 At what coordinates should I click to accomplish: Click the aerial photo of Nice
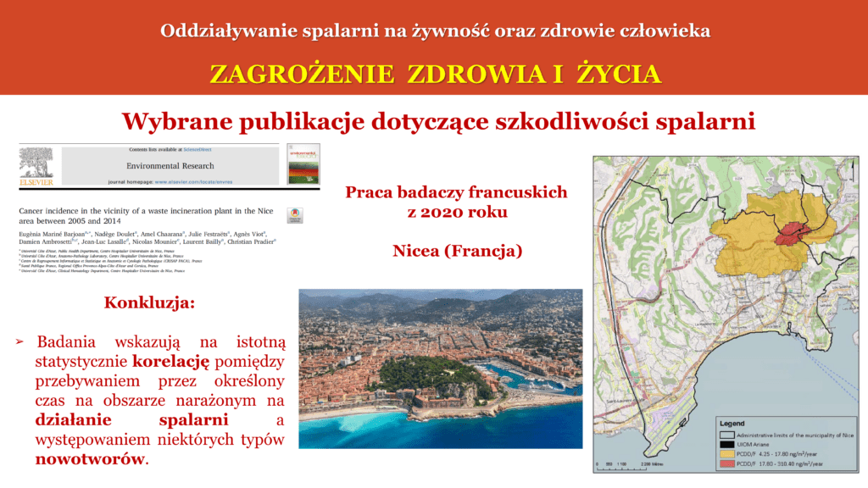(441, 369)
